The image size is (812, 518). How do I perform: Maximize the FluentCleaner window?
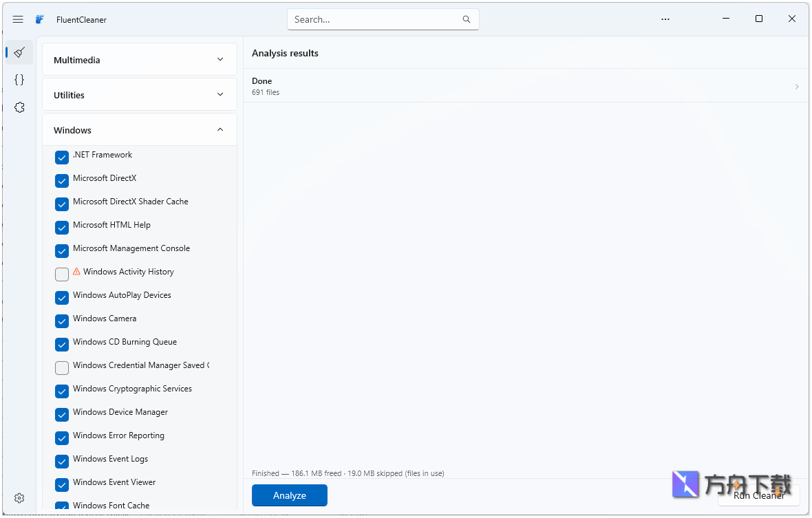758,19
